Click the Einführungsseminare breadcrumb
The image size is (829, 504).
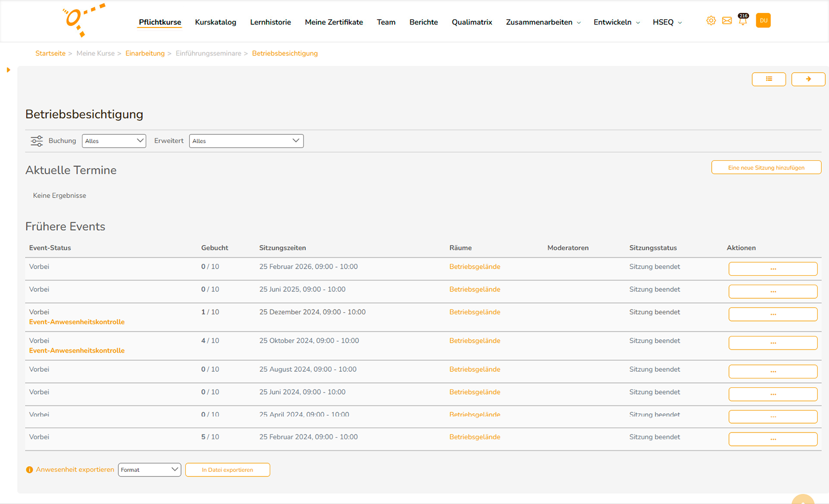pos(209,53)
